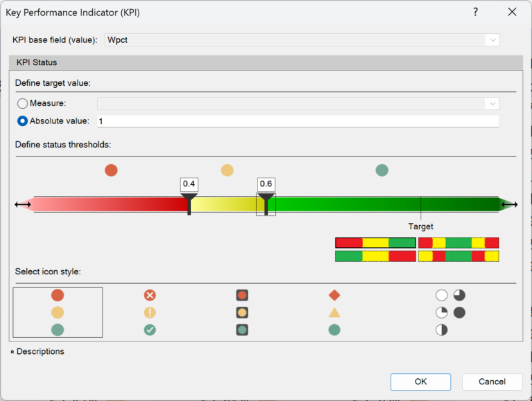Click the Absolute value input field
The height and width of the screenshot is (401, 532).
[x=298, y=121]
